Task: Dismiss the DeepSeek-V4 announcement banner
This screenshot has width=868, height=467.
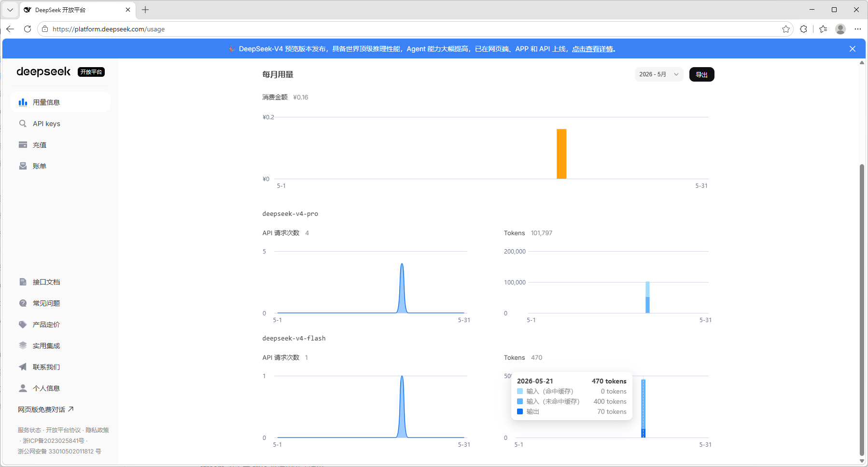Action: pyautogui.click(x=853, y=49)
